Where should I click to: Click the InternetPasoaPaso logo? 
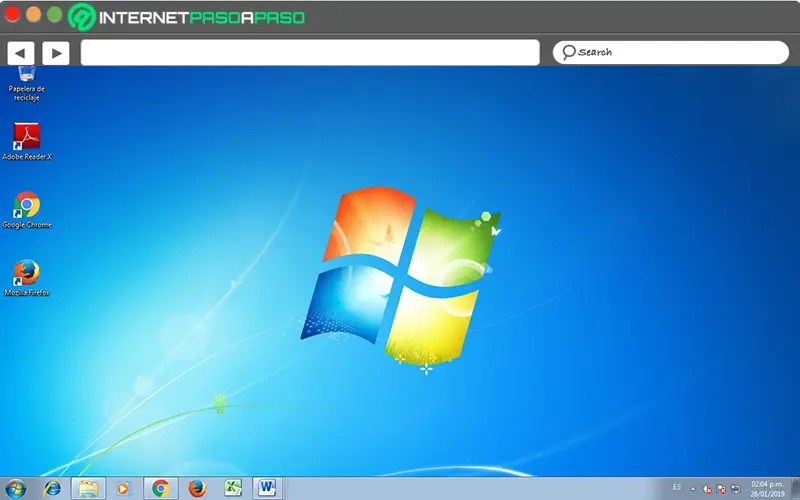point(187,17)
